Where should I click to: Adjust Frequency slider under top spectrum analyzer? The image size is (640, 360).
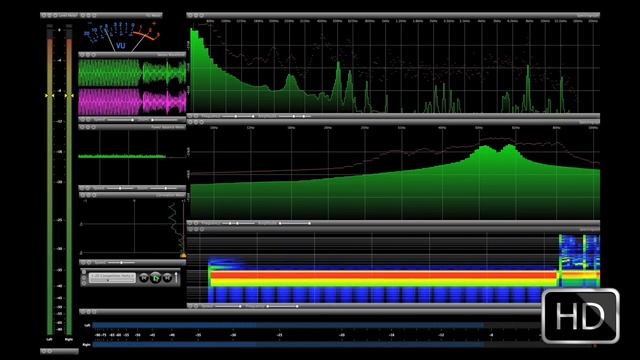pyautogui.click(x=238, y=116)
